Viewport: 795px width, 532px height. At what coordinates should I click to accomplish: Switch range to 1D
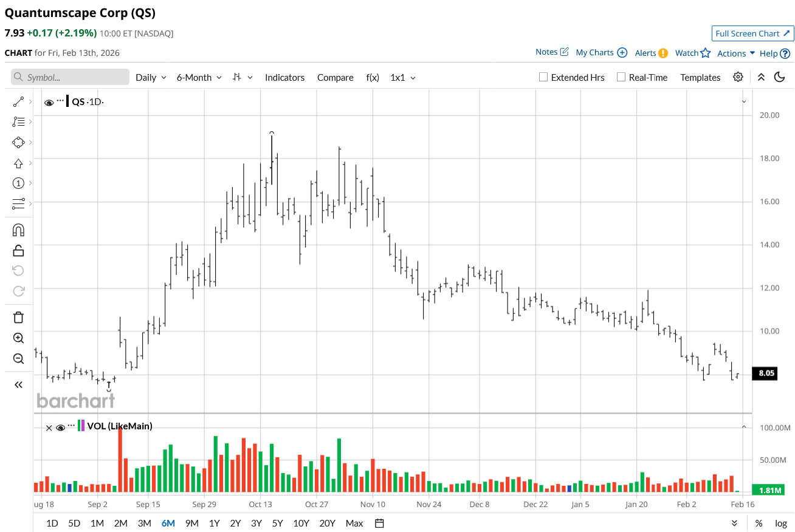[x=52, y=523]
